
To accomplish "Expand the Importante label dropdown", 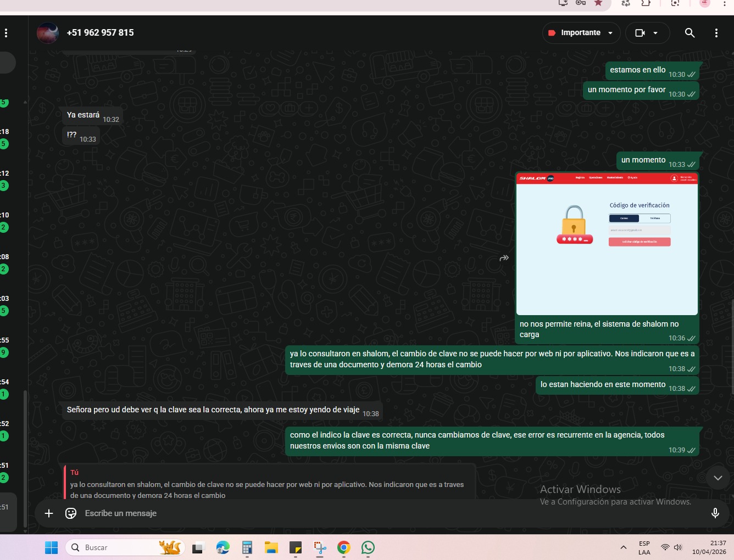I will tap(610, 33).
